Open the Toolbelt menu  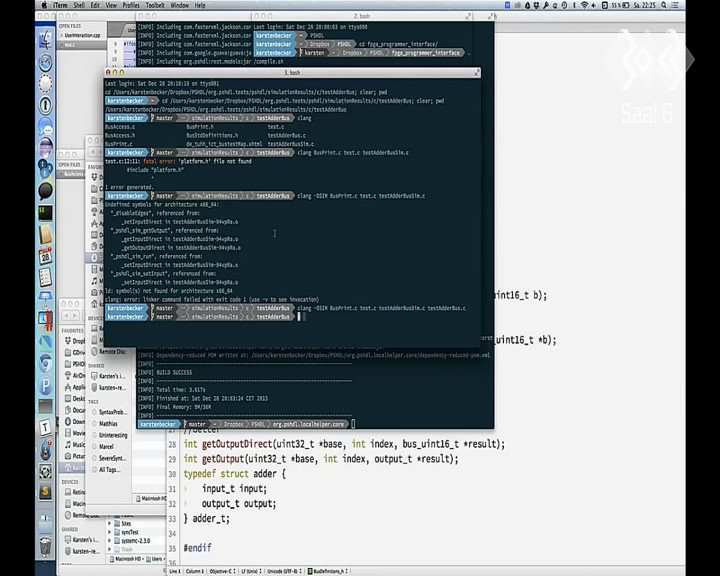click(x=155, y=5)
